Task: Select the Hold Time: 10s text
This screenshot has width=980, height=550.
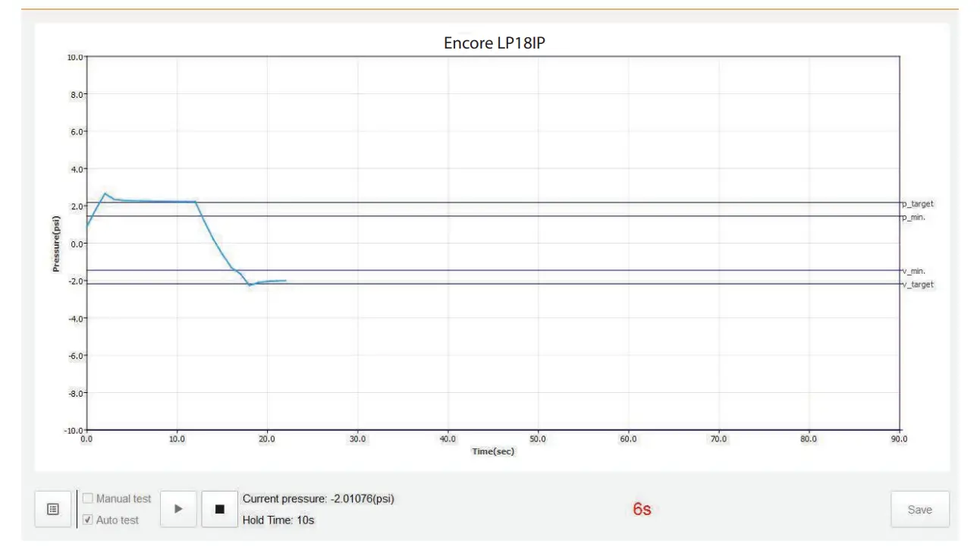Action: pos(278,520)
